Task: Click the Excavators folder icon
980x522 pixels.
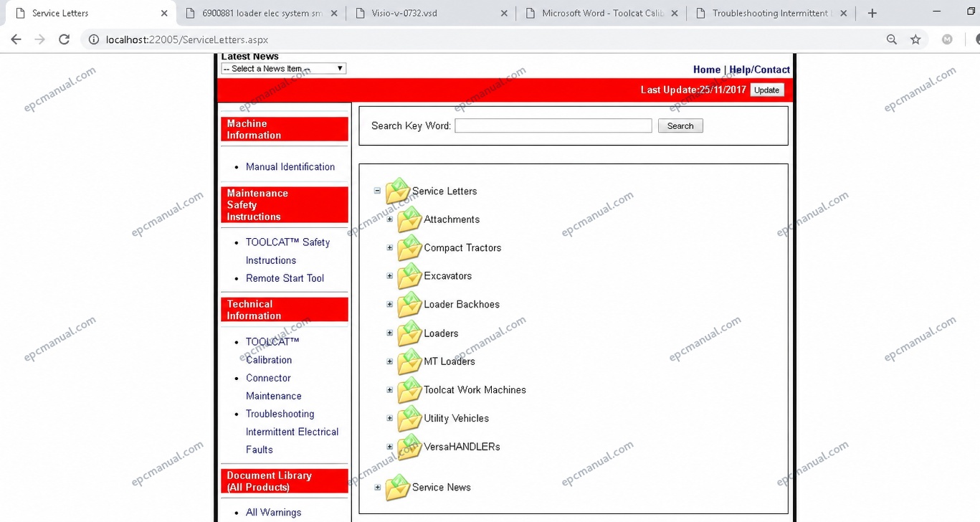Action: click(409, 276)
